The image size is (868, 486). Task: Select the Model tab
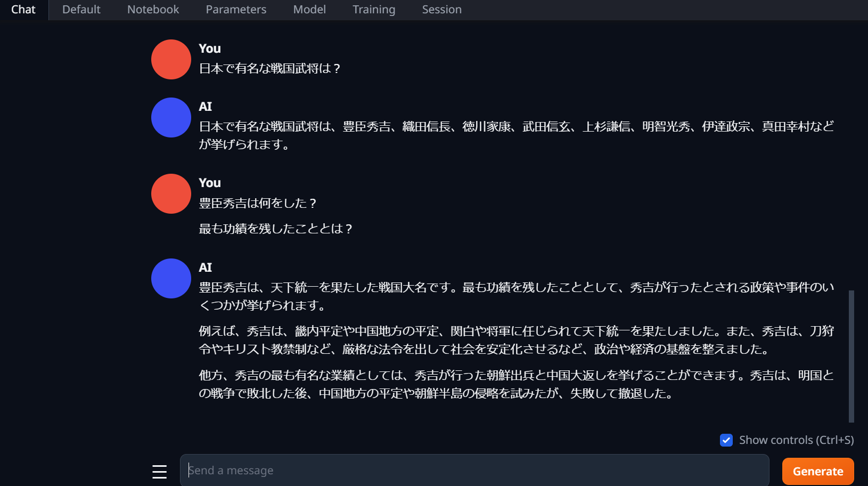309,10
